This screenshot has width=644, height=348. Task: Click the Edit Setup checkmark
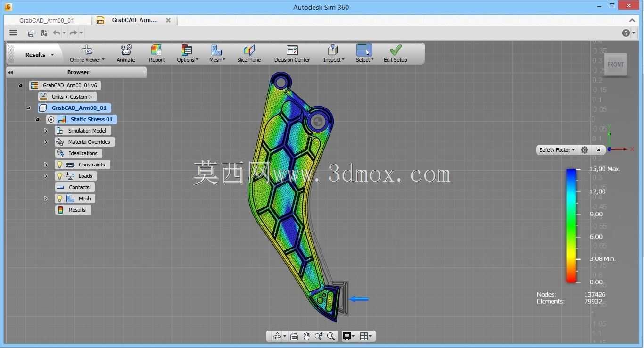[x=396, y=50]
